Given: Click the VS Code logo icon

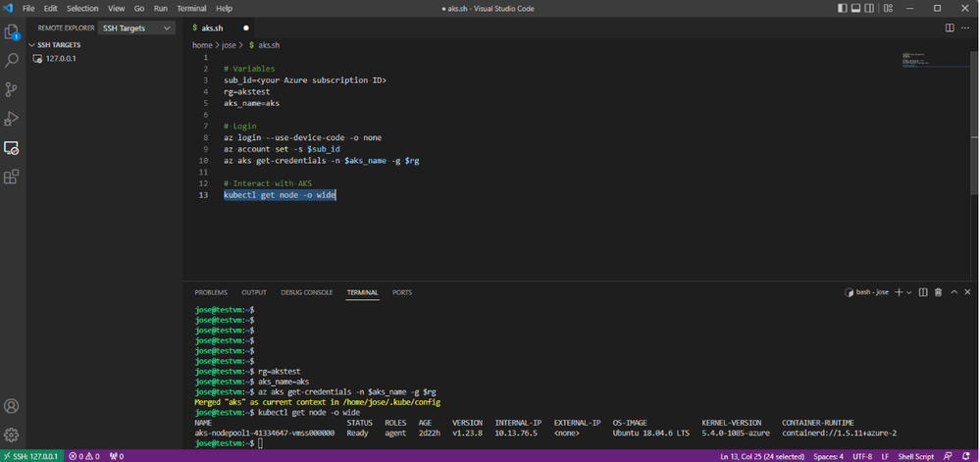Looking at the screenshot, I should click(8, 8).
